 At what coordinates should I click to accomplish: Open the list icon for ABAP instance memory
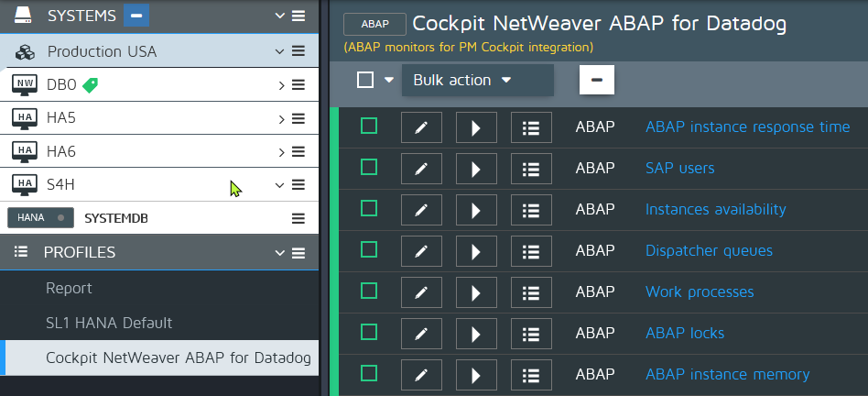[x=531, y=375]
